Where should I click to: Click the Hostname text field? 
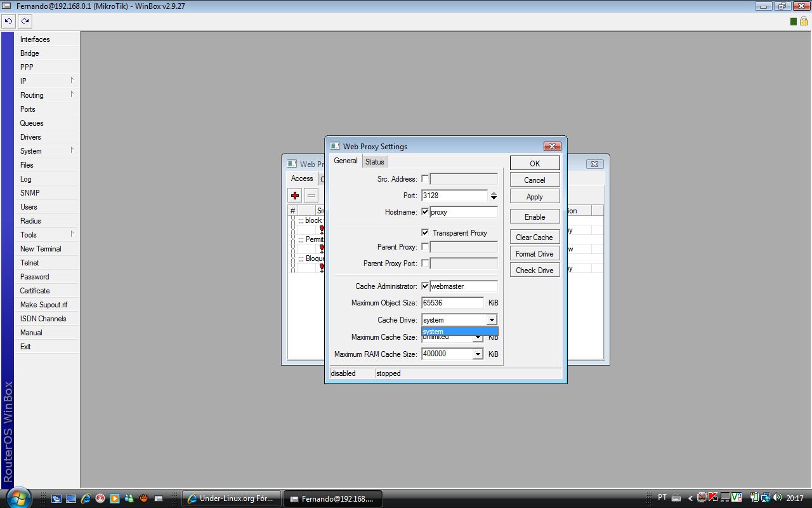click(464, 212)
